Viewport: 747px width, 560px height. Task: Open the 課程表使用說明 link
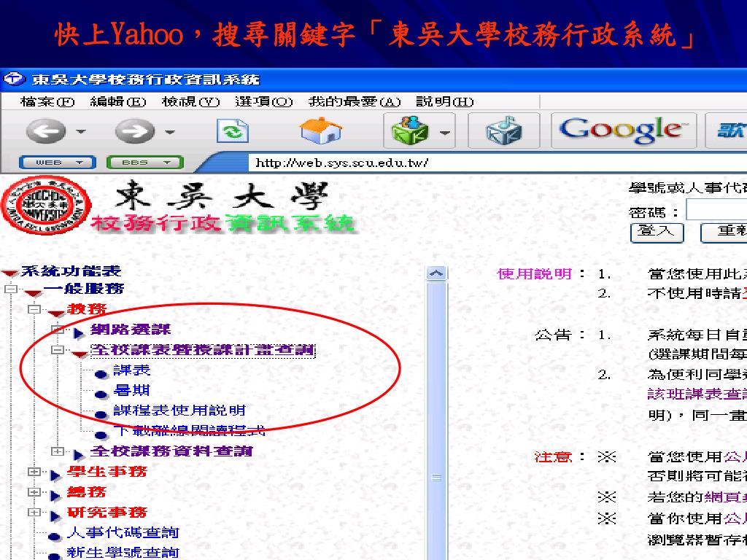tap(179, 411)
